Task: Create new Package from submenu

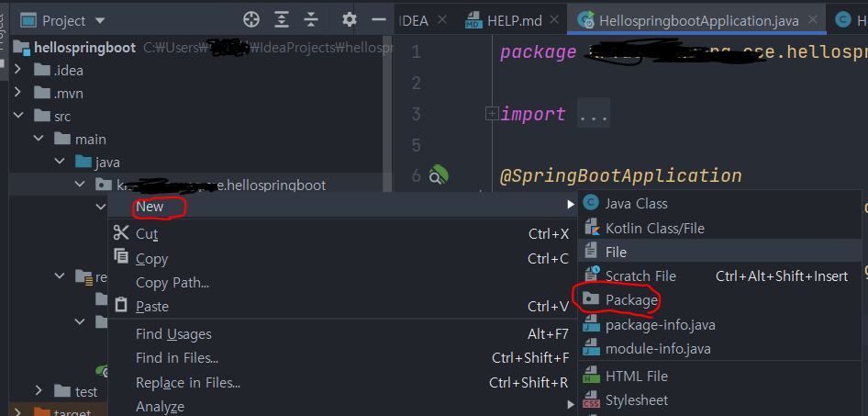Action: 719,300
